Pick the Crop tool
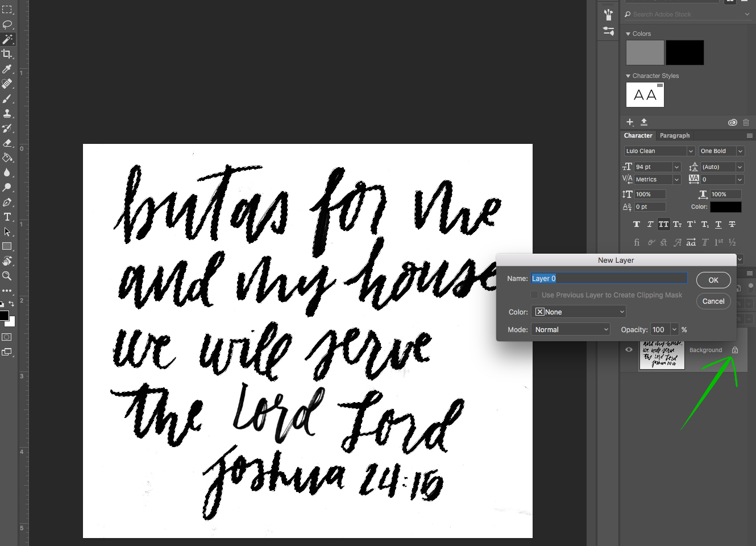The width and height of the screenshot is (756, 546). click(7, 53)
